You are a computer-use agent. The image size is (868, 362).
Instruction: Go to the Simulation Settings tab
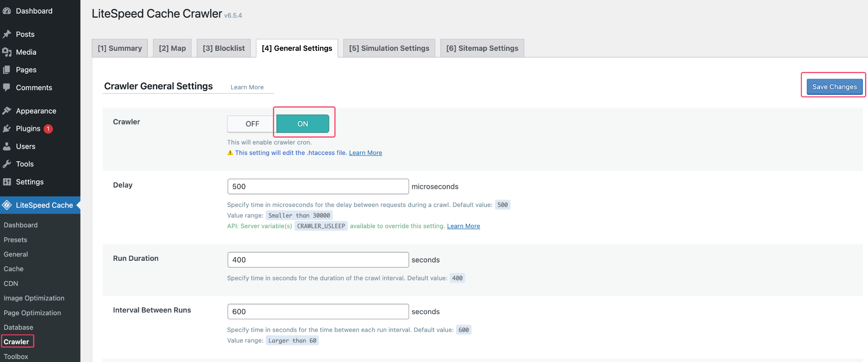click(x=389, y=48)
